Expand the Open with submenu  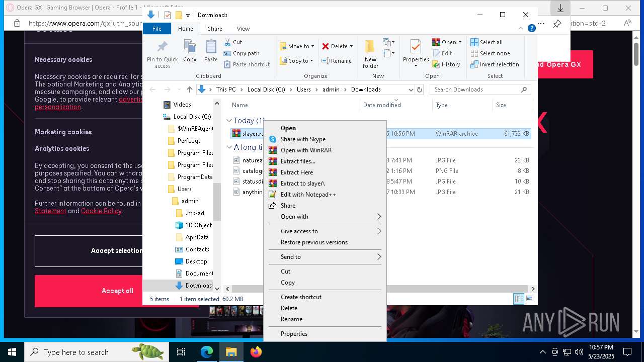(x=325, y=217)
